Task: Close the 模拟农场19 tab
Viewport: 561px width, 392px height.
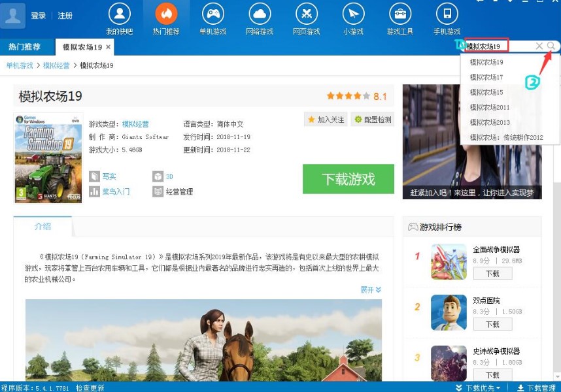Action: click(x=108, y=47)
